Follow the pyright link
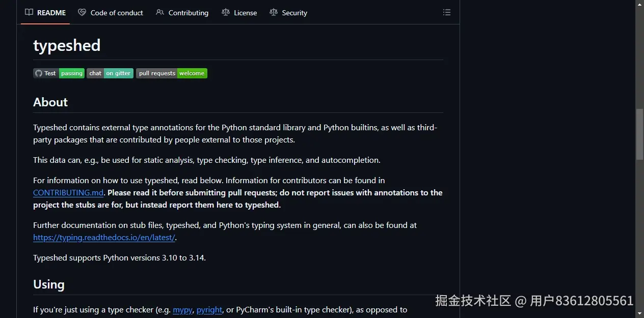Image resolution: width=644 pixels, height=318 pixels. point(209,310)
